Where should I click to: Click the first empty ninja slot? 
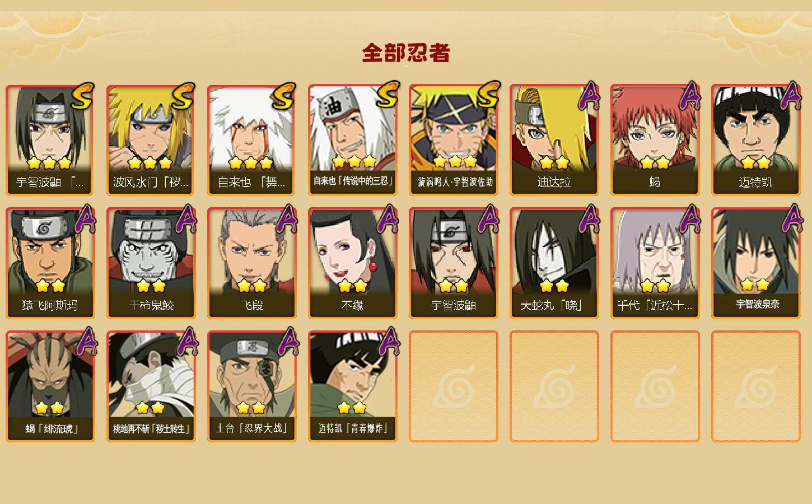click(453, 386)
